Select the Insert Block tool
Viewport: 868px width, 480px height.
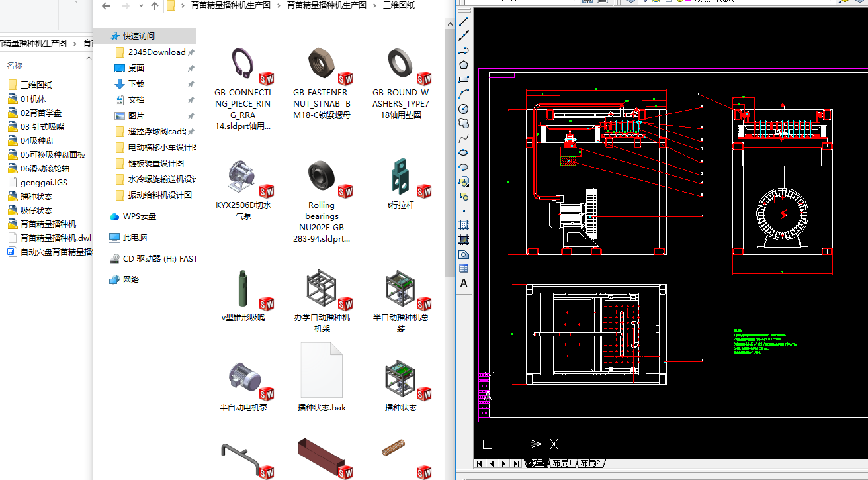464,181
